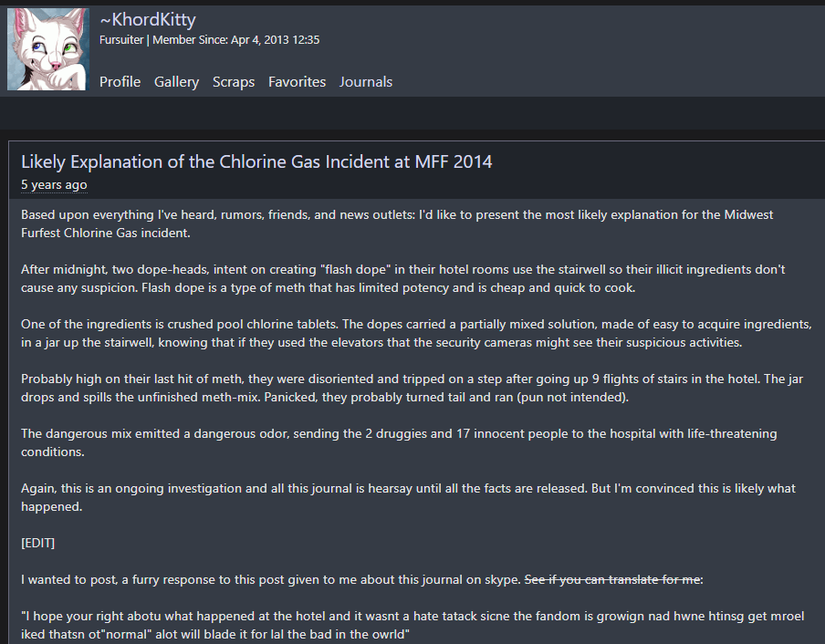View the Favorites tab
The image size is (825, 644).
[297, 82]
